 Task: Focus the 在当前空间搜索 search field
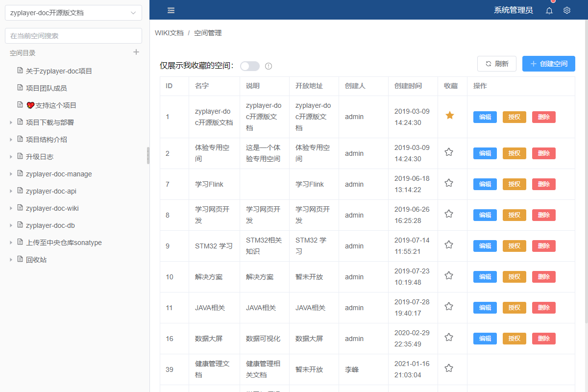73,36
